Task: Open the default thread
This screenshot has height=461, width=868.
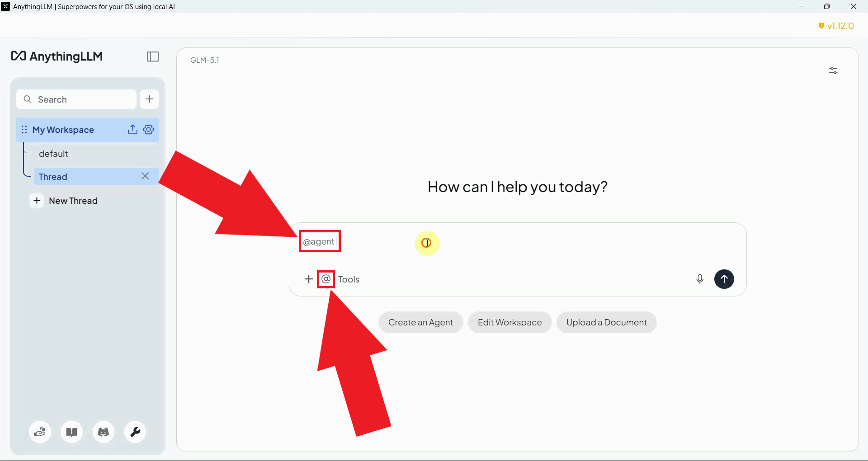Action: 53,154
